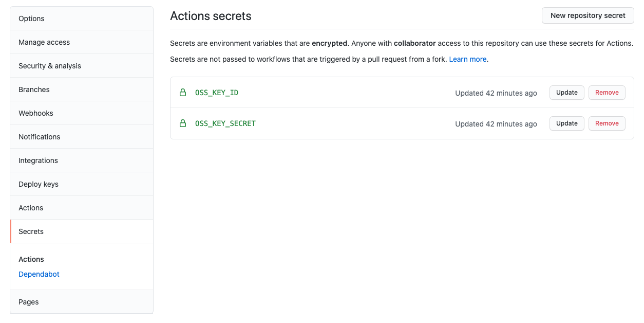
Task: Select Security & analysis sidebar item
Action: coord(50,66)
